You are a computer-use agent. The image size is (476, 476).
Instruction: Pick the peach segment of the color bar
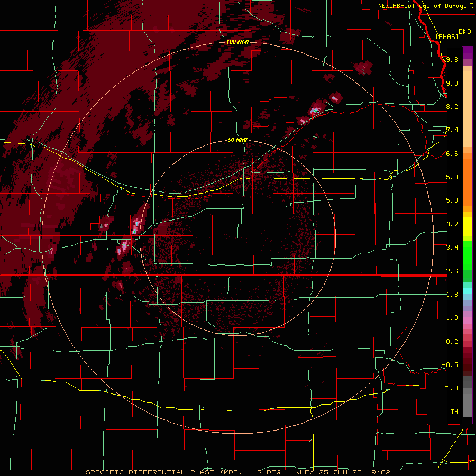pyautogui.click(x=467, y=108)
